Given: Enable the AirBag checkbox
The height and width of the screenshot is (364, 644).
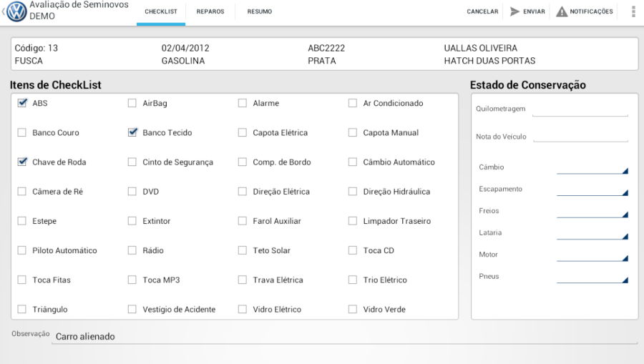Looking at the screenshot, I should point(132,103).
